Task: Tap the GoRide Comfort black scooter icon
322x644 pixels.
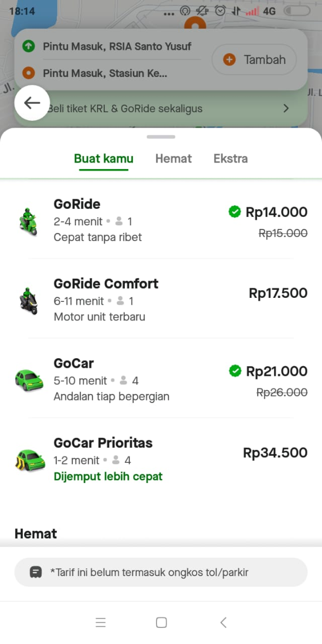Action: click(29, 301)
